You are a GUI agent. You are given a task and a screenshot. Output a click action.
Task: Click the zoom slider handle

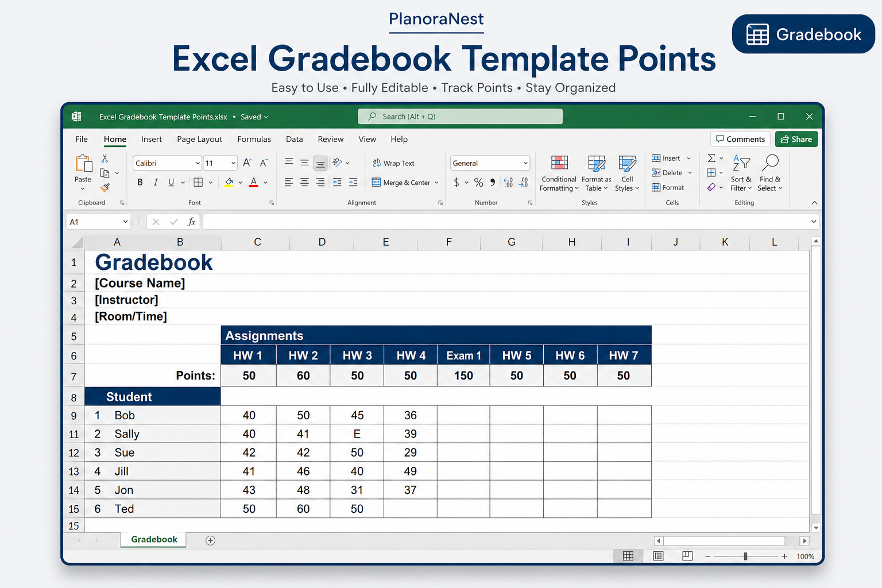click(745, 556)
